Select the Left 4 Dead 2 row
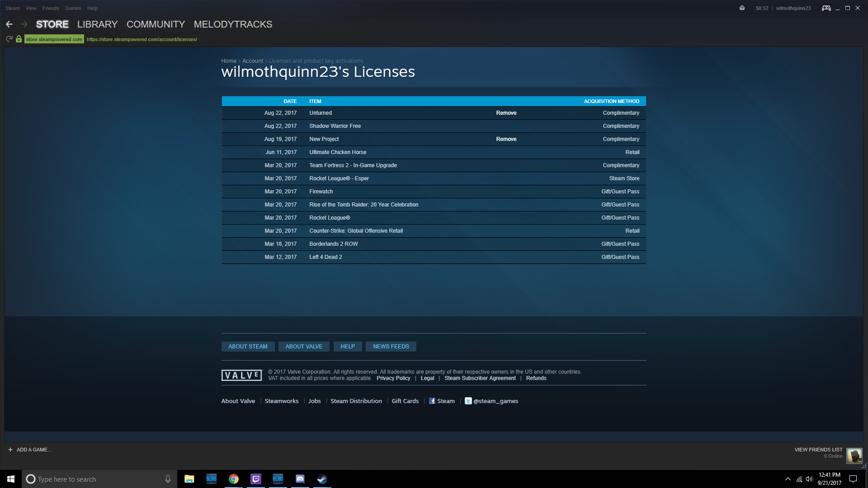Image resolution: width=868 pixels, height=488 pixels. click(434, 257)
